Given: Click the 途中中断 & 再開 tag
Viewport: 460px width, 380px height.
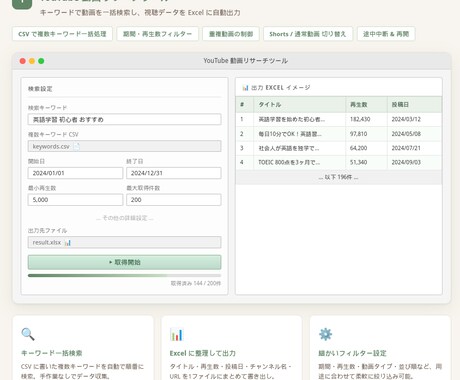Looking at the screenshot, I should click(x=386, y=34).
